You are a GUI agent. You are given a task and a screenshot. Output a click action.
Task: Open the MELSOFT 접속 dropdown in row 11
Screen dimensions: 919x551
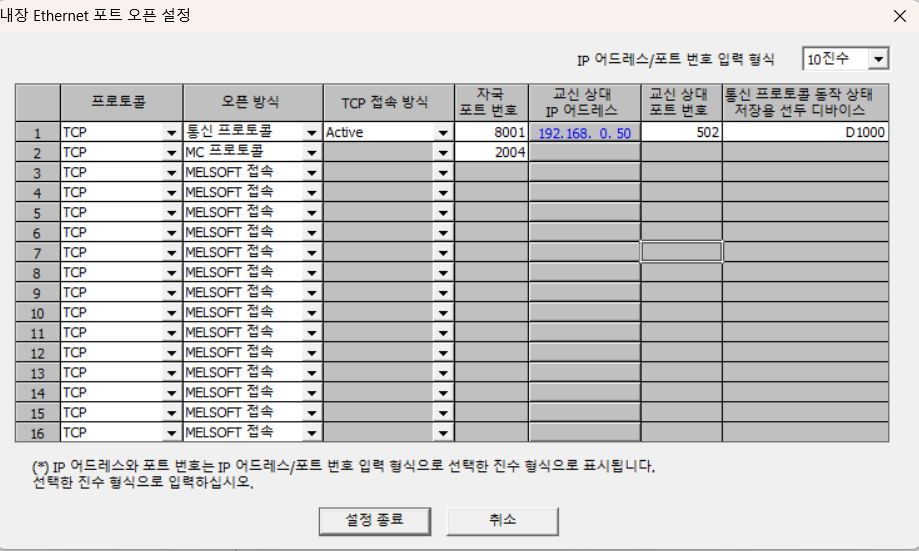tap(312, 333)
